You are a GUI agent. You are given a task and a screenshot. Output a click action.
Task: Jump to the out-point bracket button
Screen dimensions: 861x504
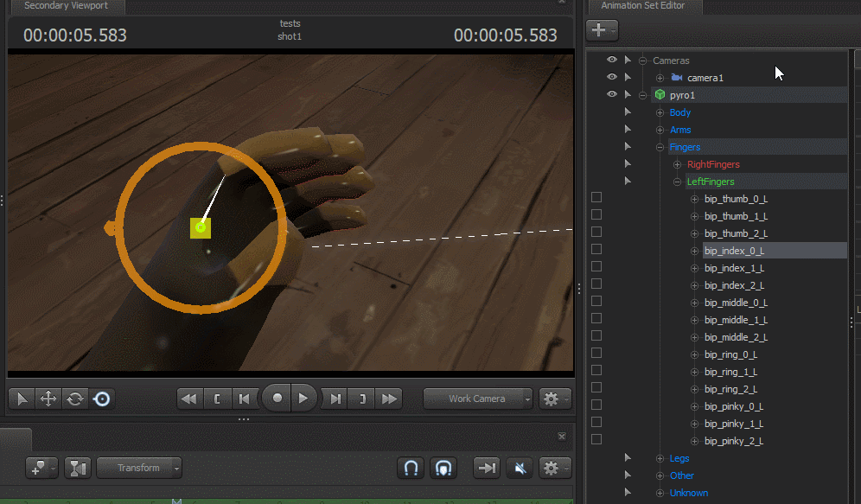tap(362, 399)
